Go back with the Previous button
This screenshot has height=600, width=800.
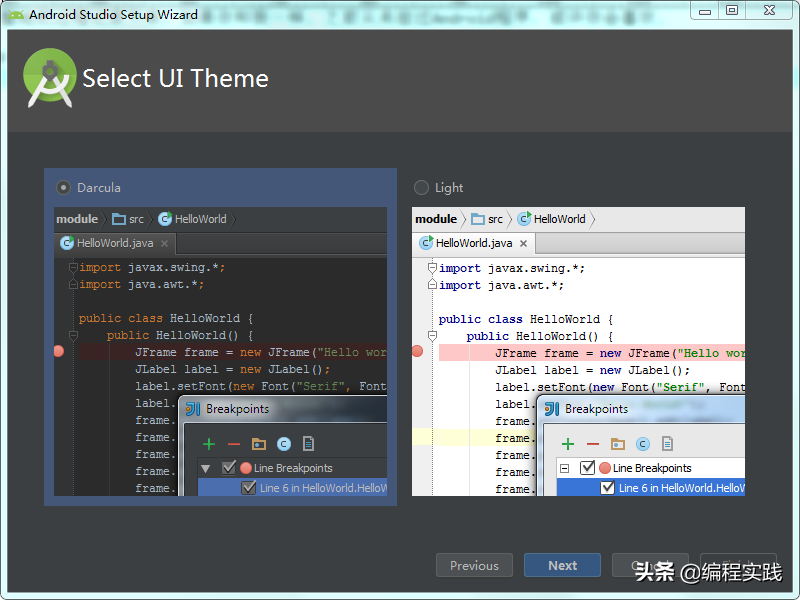pos(474,565)
